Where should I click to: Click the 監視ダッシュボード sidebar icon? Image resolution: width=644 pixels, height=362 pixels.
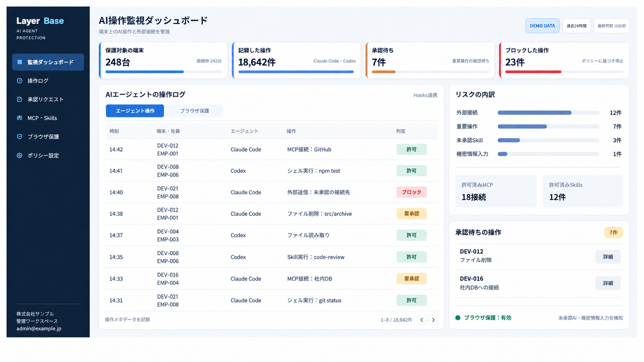(20, 62)
